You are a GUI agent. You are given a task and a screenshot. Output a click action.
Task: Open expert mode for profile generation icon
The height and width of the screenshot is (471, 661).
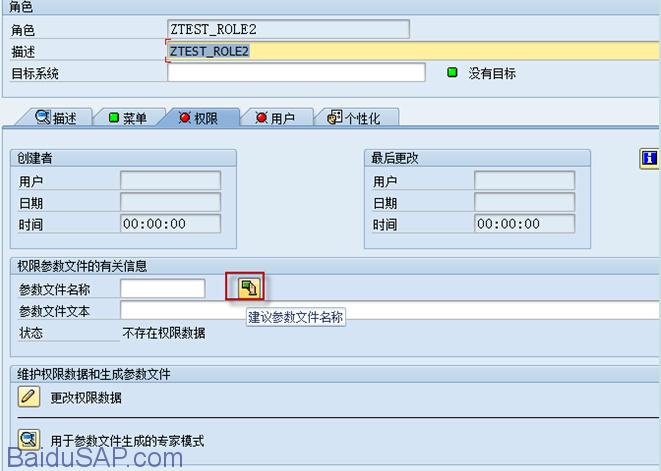29,439
